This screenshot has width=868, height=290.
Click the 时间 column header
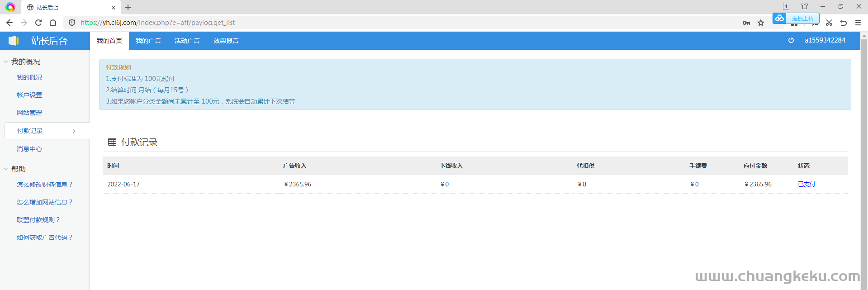click(x=113, y=166)
